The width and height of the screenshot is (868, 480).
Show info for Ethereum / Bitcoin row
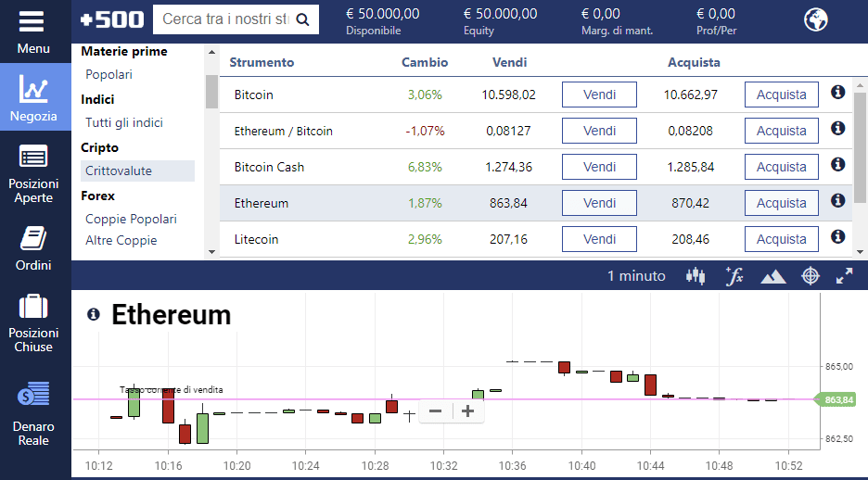point(837,128)
